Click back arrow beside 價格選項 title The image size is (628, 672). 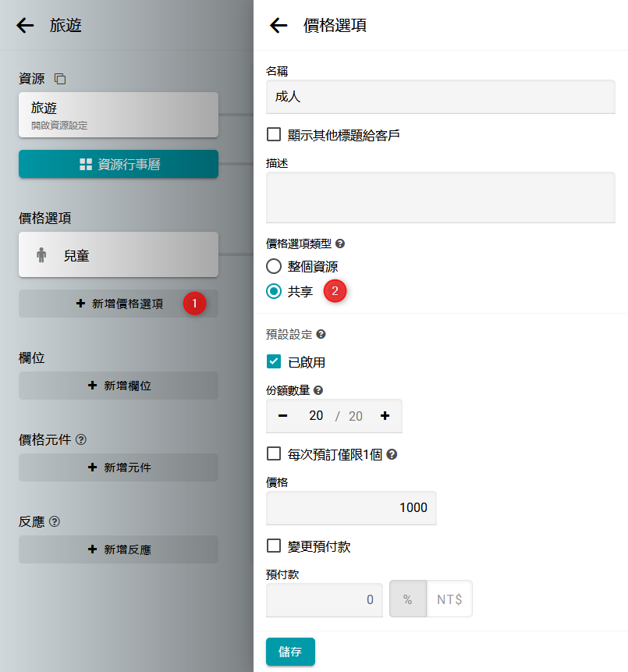[x=279, y=26]
